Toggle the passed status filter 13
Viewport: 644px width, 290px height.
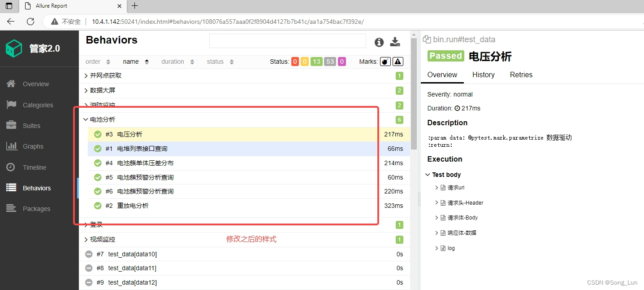tap(316, 62)
